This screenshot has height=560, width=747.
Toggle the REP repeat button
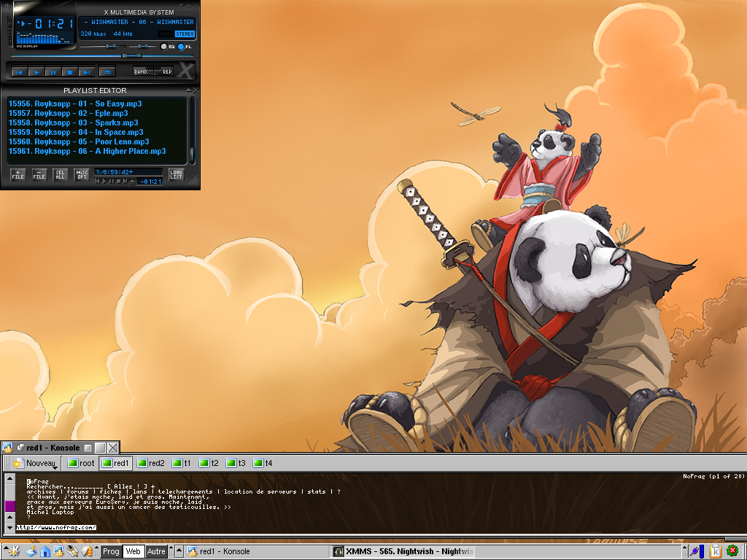[164, 71]
